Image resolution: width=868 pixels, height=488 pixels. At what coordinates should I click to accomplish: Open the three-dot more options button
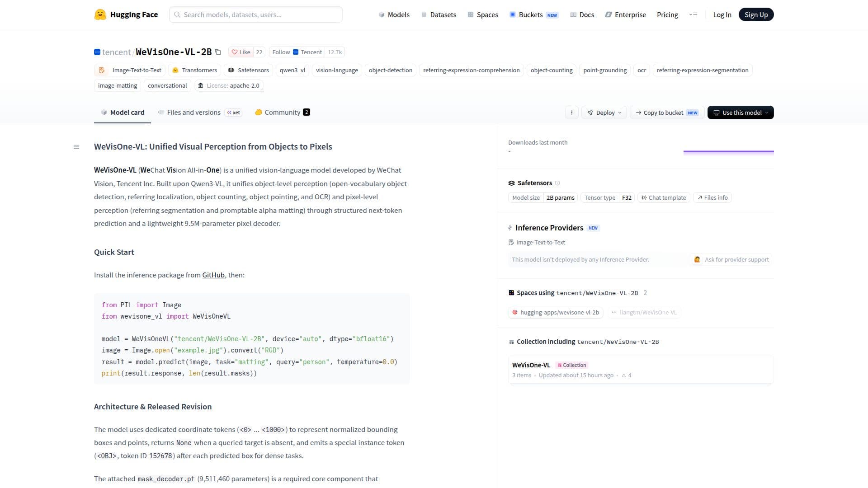coord(571,113)
